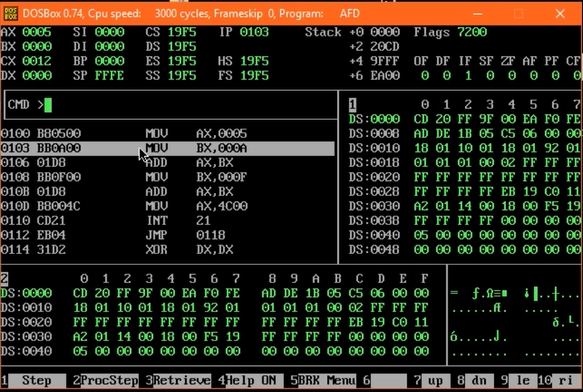The height and width of the screenshot is (392, 583).
Task: Click the DOSBox icon in the title bar
Action: point(10,14)
